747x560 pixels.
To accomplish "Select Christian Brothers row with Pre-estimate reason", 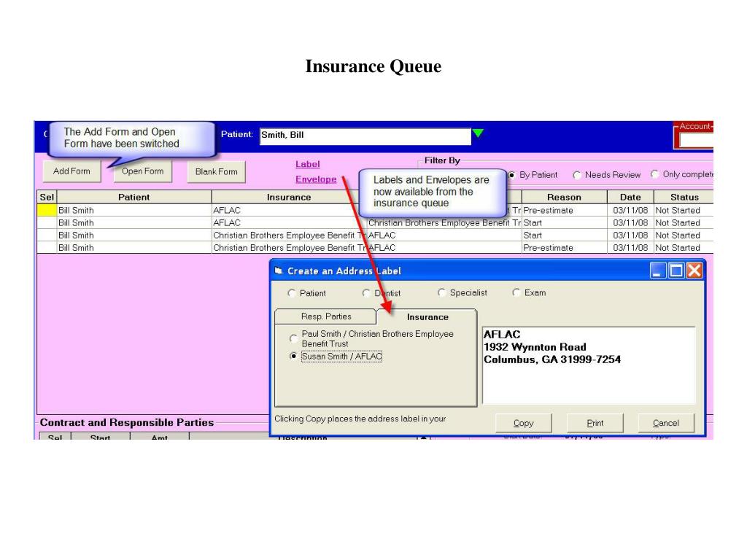I will pyautogui.click(x=375, y=248).
